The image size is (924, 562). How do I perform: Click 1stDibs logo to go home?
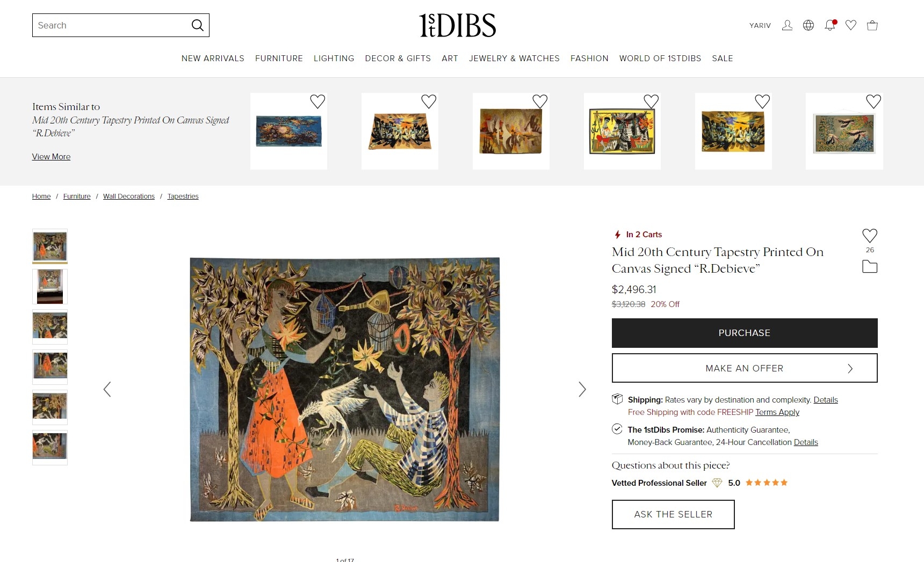(457, 25)
